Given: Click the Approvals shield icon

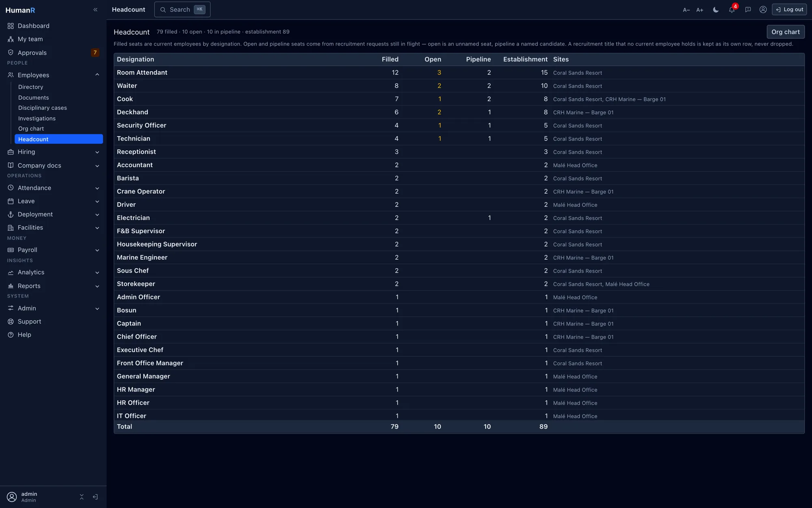Looking at the screenshot, I should pos(11,53).
